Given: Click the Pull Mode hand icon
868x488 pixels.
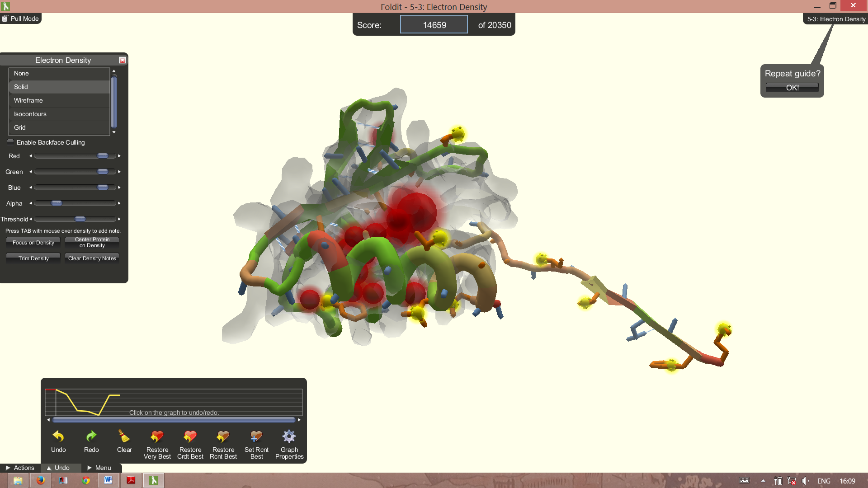Looking at the screenshot, I should point(5,19).
